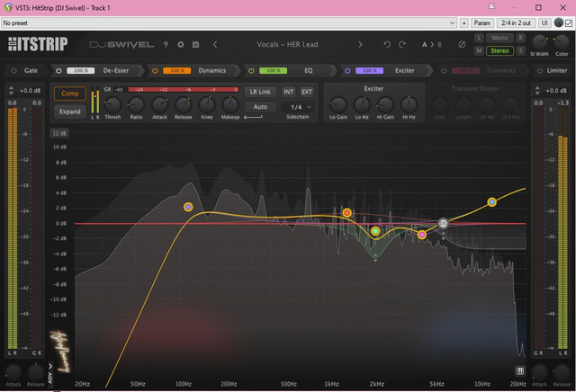Open the 2/4 in 2 out routing
The height and width of the screenshot is (392, 576).
[516, 23]
